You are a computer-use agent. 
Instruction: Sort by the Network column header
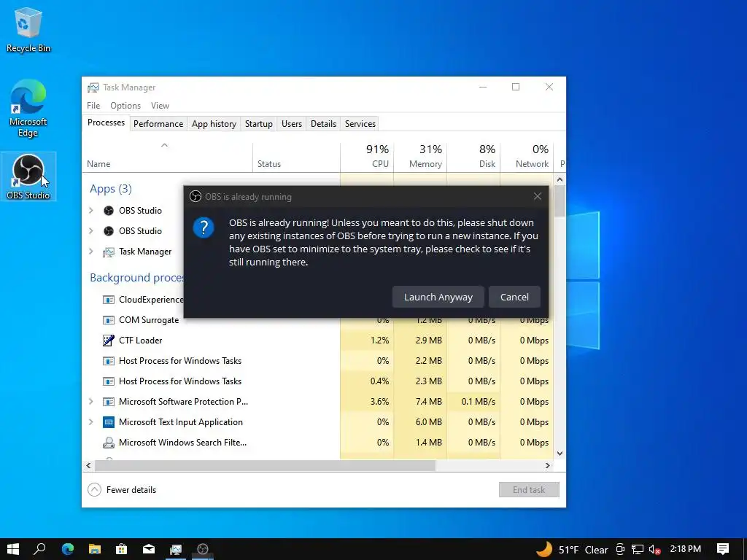(x=527, y=157)
